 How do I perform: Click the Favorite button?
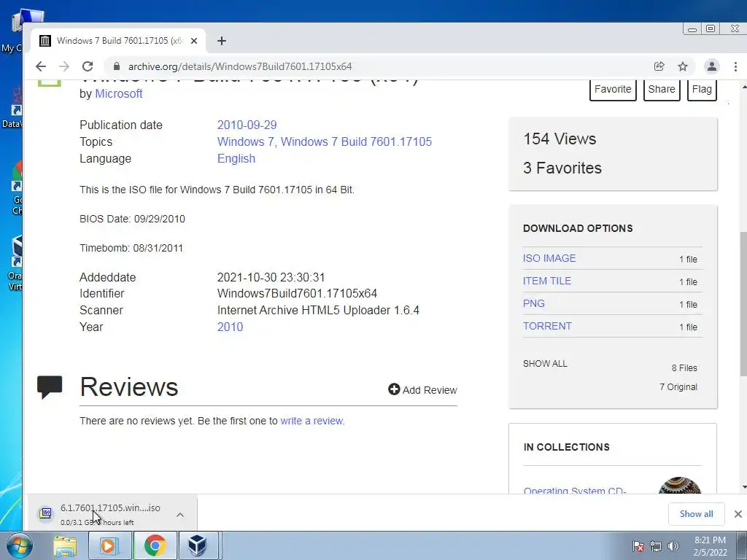(x=613, y=90)
